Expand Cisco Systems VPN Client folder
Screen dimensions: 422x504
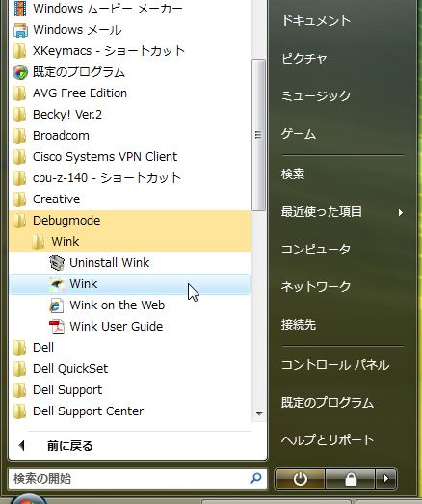(x=130, y=157)
